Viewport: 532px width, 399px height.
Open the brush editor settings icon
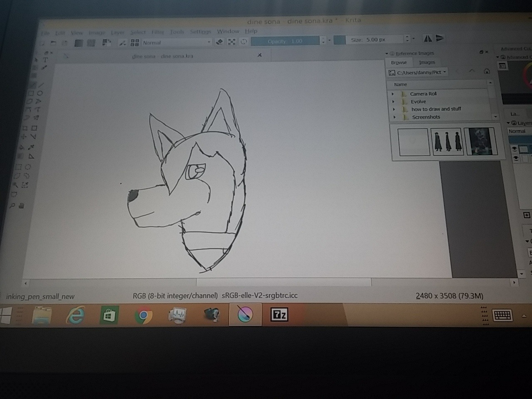(x=122, y=42)
